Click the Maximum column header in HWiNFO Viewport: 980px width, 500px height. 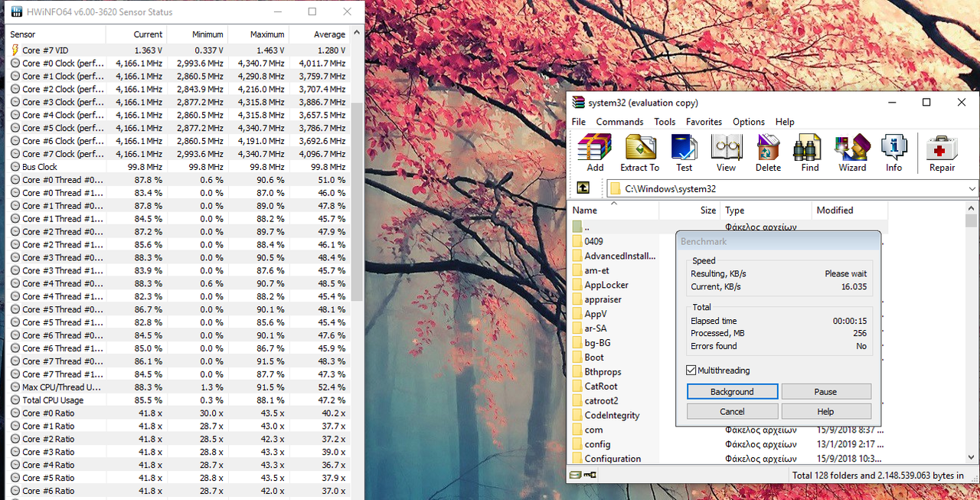coord(258,34)
